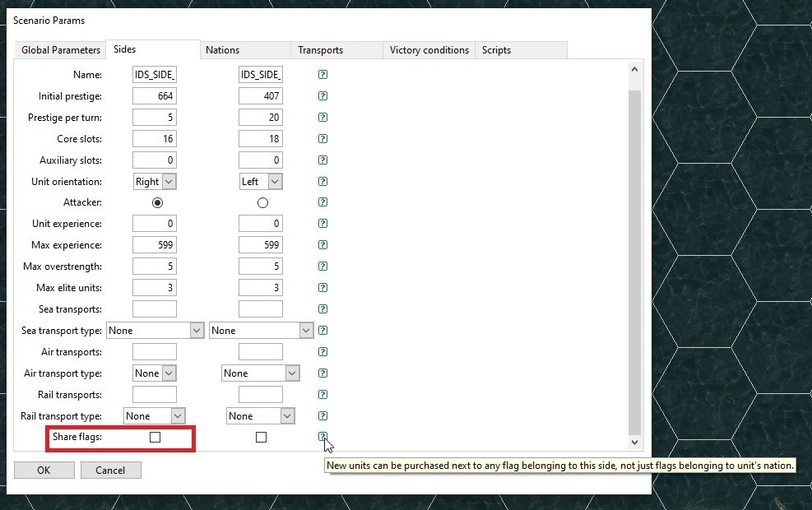The image size is (812, 510).
Task: Click Initial prestige field showing 664
Action: [155, 95]
